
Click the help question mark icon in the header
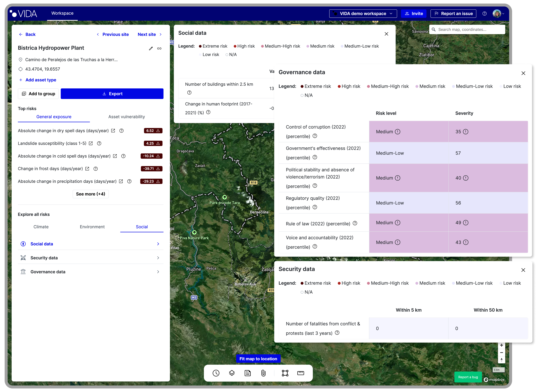pyautogui.click(x=484, y=14)
